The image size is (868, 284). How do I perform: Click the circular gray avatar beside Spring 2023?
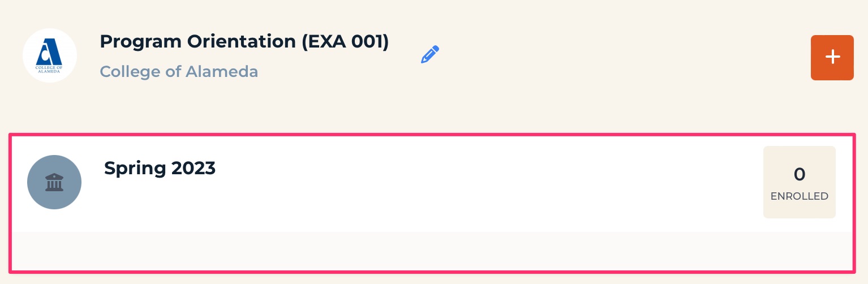point(54,182)
